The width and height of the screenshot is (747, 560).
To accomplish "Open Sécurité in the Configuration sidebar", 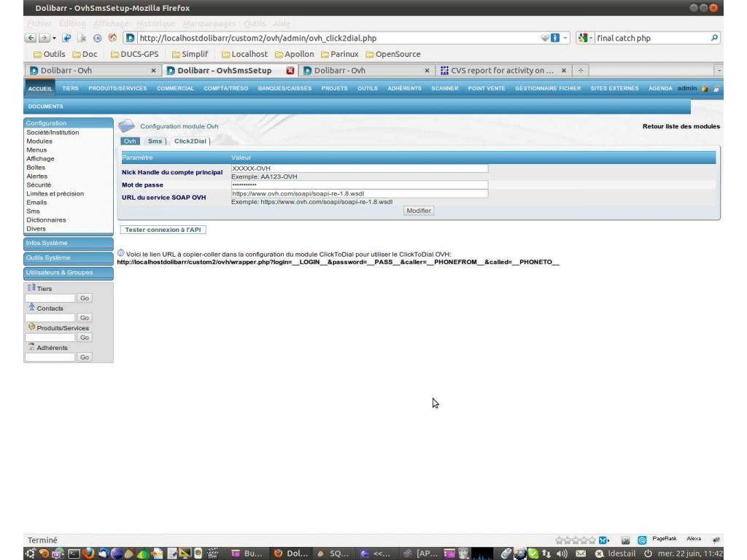I will [39, 184].
